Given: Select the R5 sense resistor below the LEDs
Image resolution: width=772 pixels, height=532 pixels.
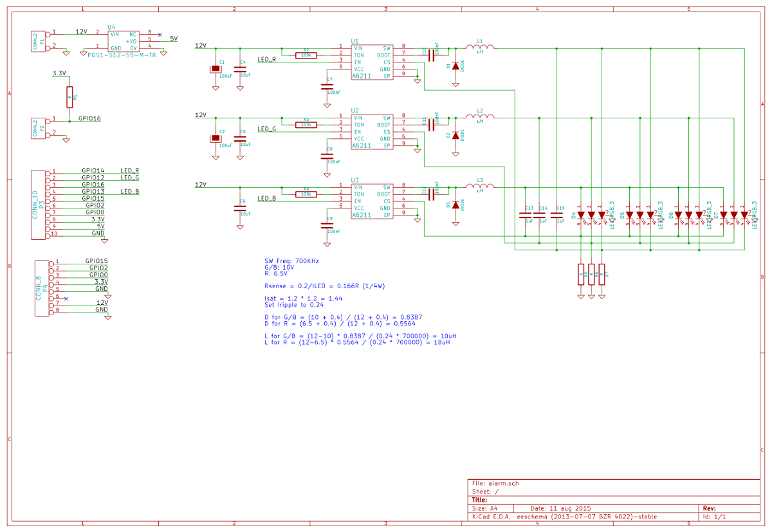Looking at the screenshot, I should tap(581, 274).
